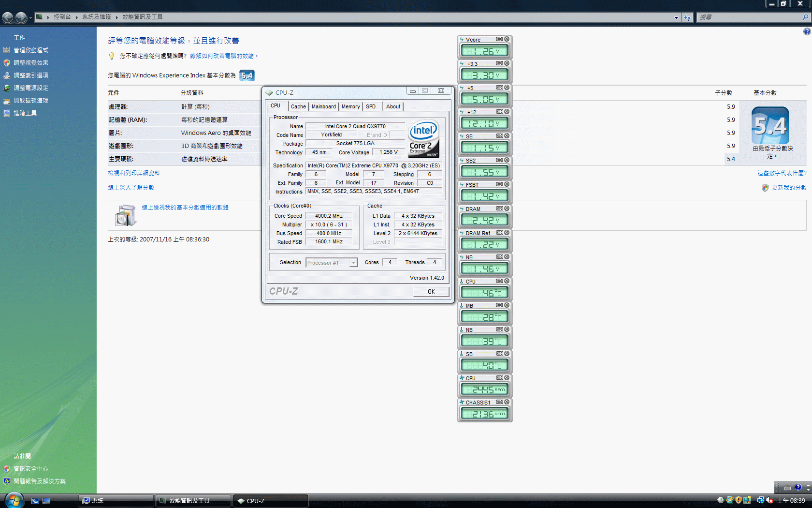Click the 效能資訊及工具 taskbar button
The width and height of the screenshot is (812, 508).
[x=192, y=501]
